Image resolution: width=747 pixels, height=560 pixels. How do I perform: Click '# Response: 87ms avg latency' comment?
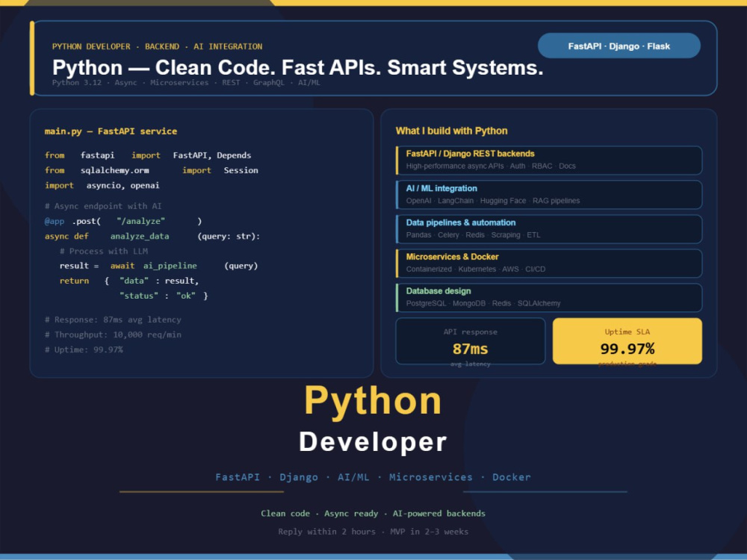(x=113, y=320)
